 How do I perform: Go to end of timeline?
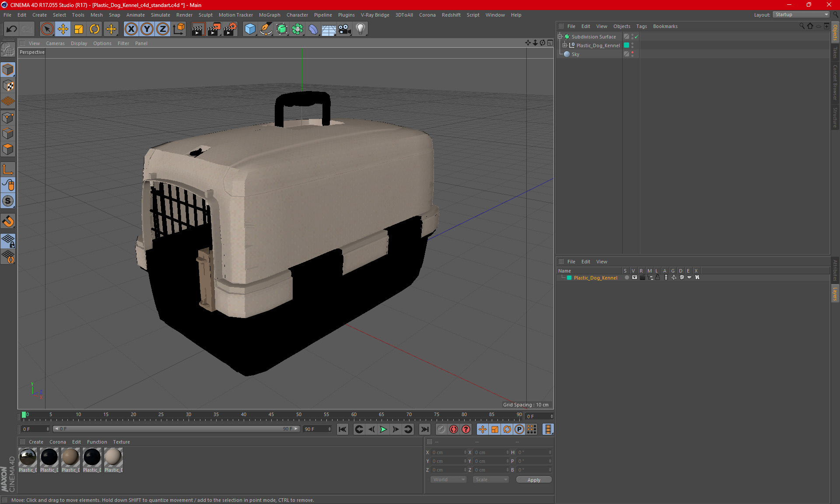(x=424, y=429)
